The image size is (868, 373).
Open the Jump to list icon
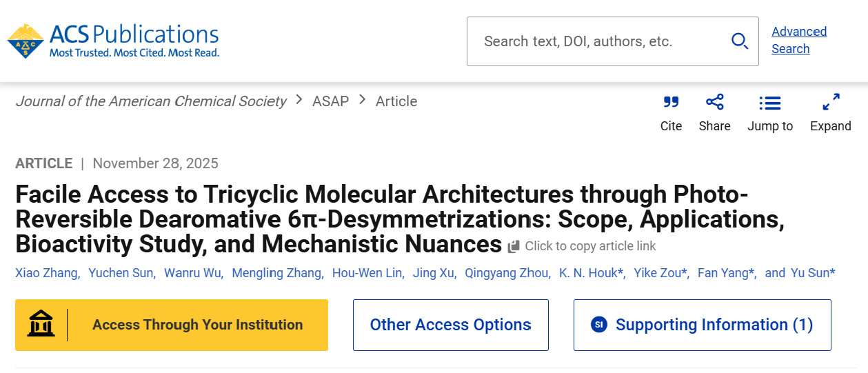click(770, 103)
